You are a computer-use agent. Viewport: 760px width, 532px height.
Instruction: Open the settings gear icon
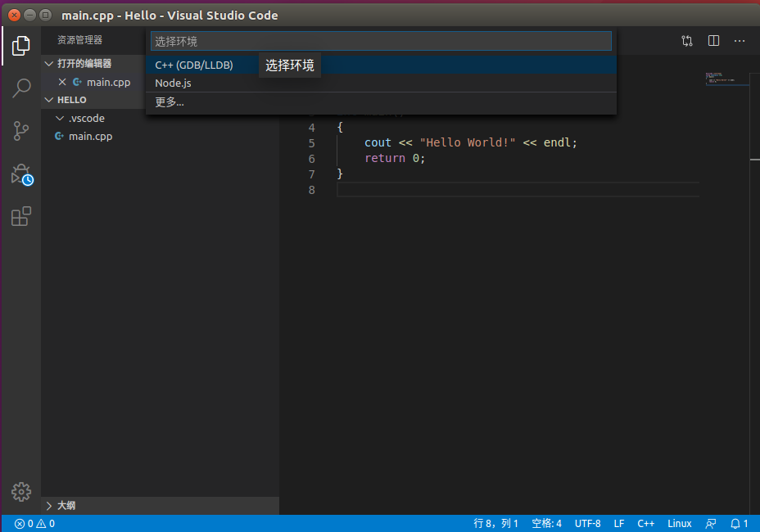point(20,492)
